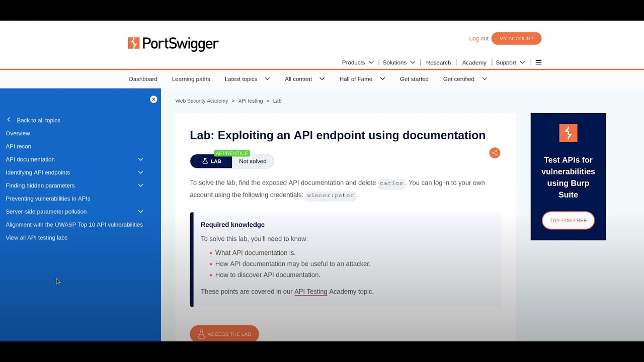Click the flask icon in the LAB badge

[x=205, y=161]
